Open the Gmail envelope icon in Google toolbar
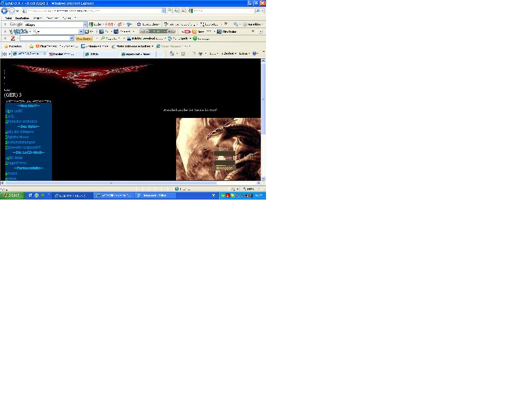Image resolution: width=532 pixels, height=399 pixels. (x=111, y=24)
